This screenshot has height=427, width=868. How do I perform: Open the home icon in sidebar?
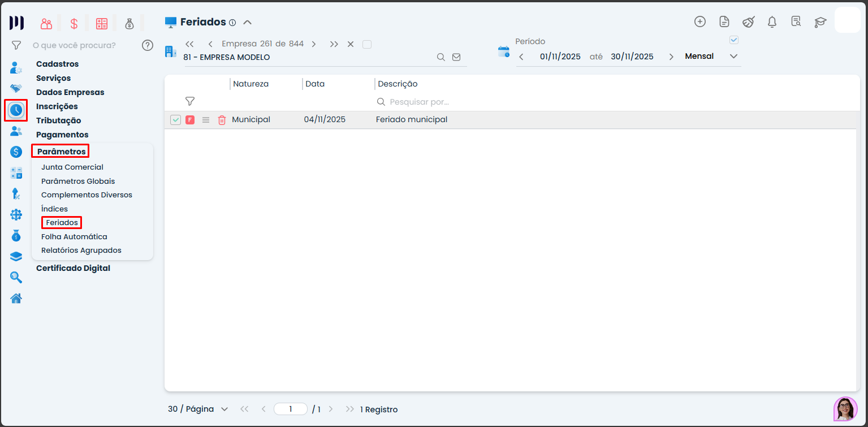pyautogui.click(x=16, y=298)
